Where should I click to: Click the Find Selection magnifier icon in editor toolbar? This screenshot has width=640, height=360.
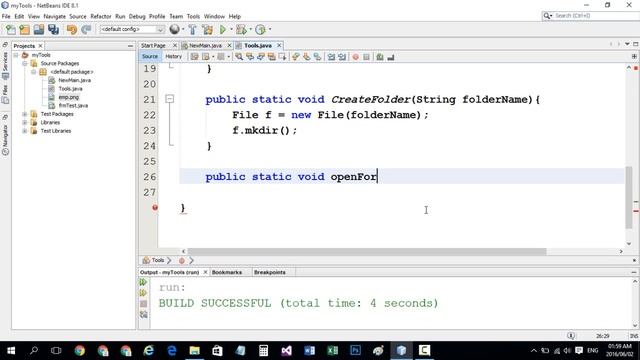(239, 57)
